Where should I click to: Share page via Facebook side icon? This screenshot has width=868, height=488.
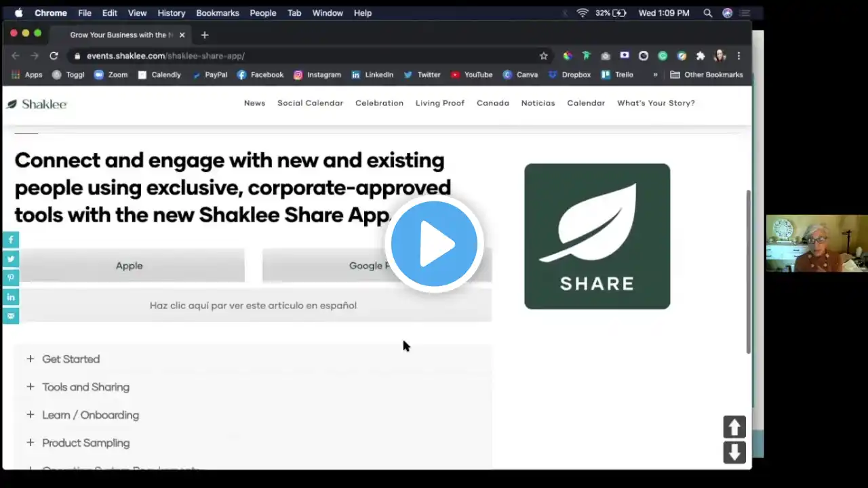tap(11, 240)
